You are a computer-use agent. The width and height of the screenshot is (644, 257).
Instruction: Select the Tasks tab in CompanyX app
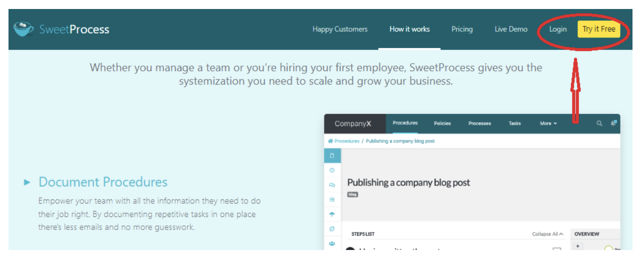coord(514,123)
